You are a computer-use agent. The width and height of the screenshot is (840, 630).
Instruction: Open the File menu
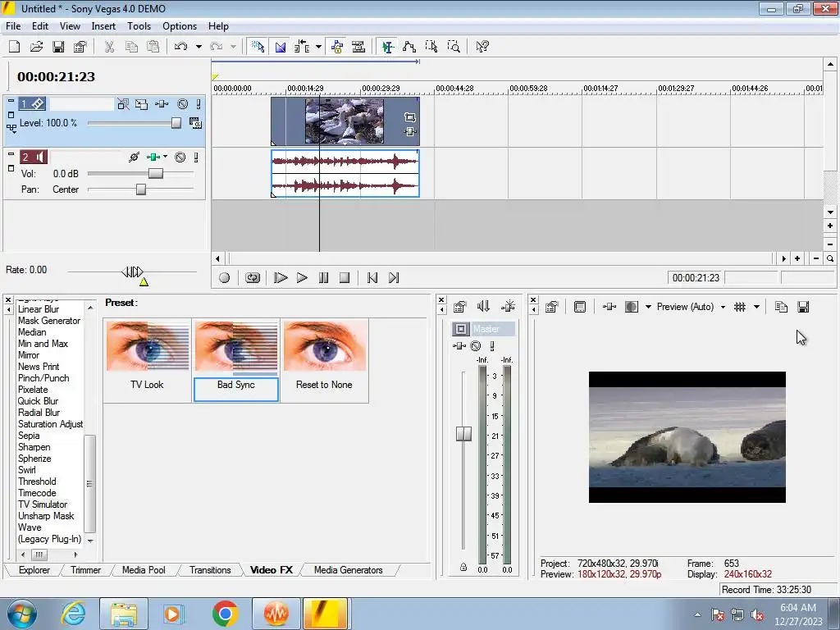point(13,25)
